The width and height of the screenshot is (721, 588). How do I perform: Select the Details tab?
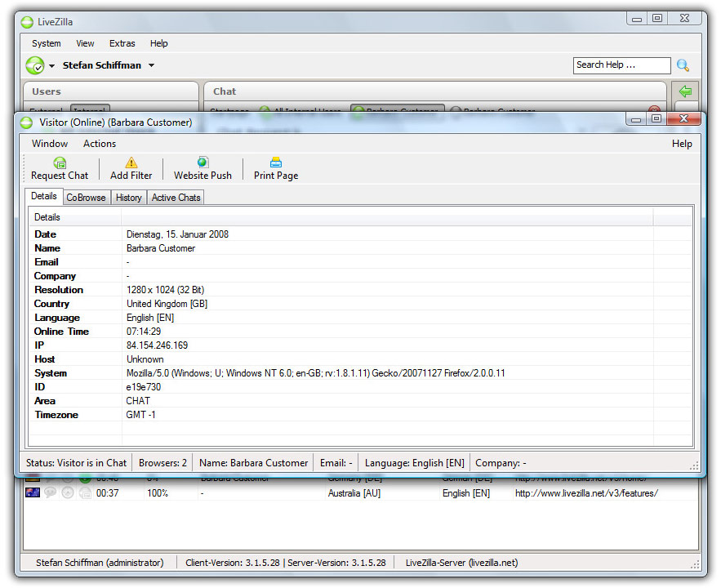[x=43, y=196]
